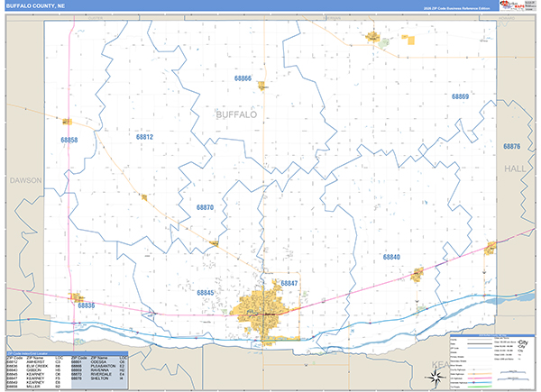Click RAVENNA in the ZIP index table
541x392 pixels.
pos(100,370)
